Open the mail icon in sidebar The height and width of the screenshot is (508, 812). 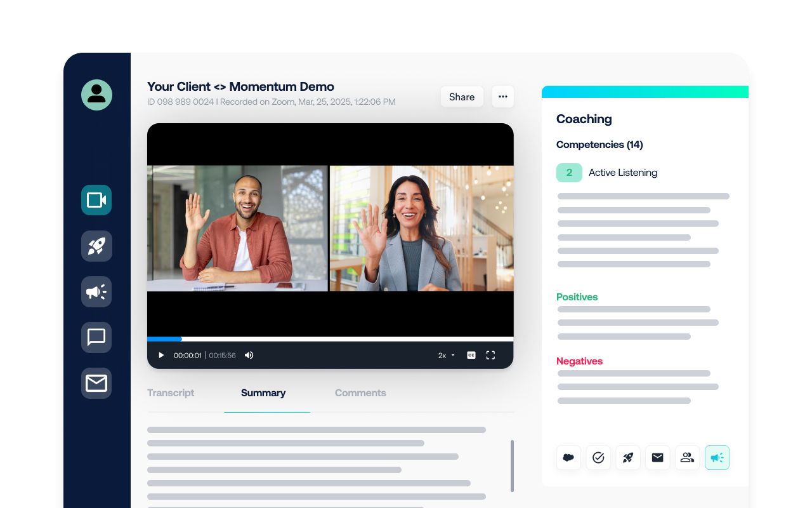point(96,384)
